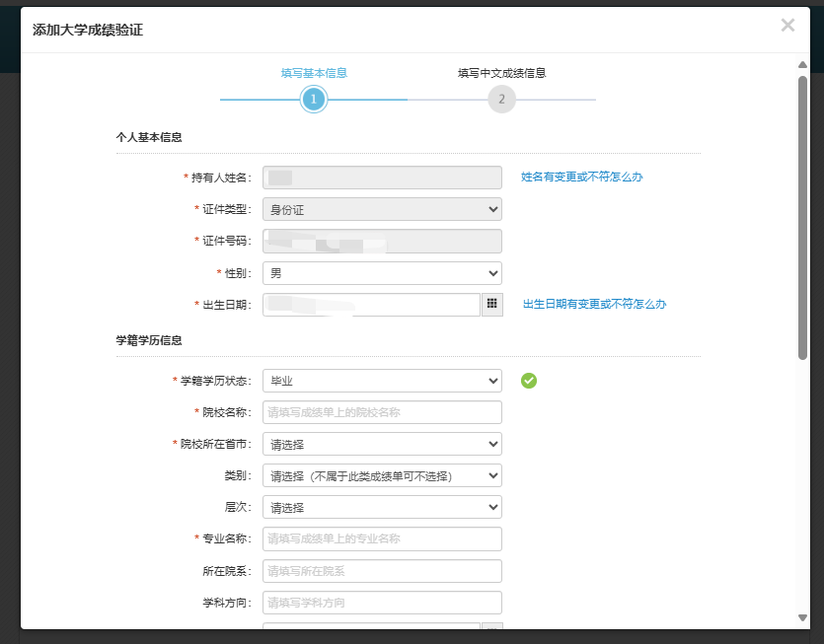Expand the 性别 dropdown
The image size is (824, 644).
[x=382, y=273]
